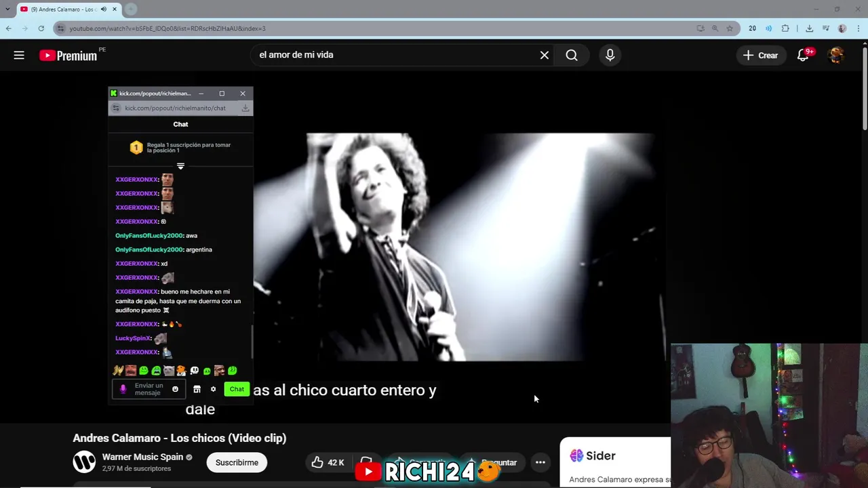Open the Chrome profile avatar
This screenshot has height=488, width=868.
(x=842, y=28)
